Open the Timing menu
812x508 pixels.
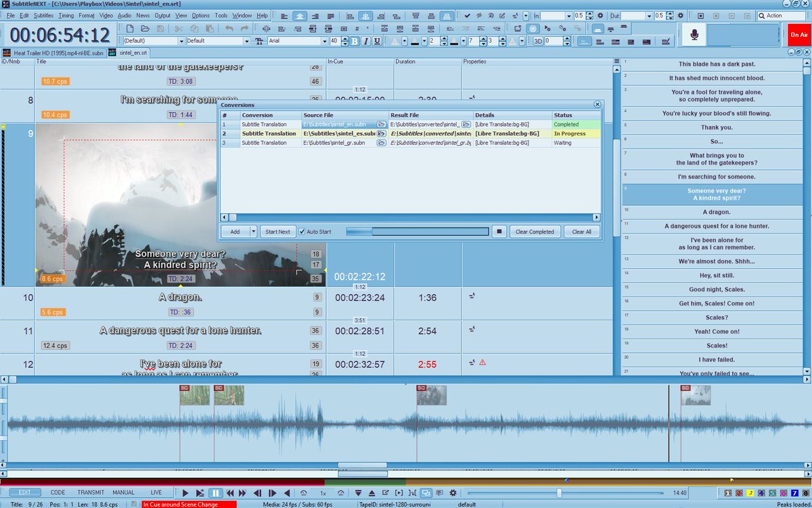click(66, 16)
